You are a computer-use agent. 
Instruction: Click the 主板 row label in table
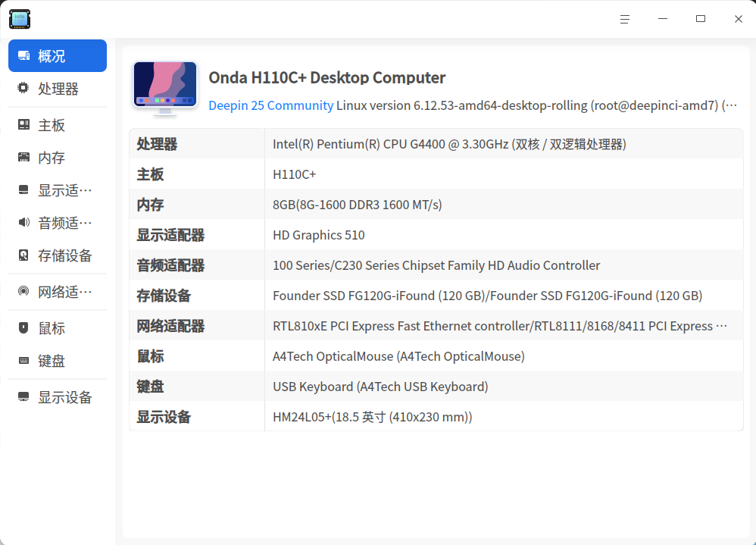151,174
